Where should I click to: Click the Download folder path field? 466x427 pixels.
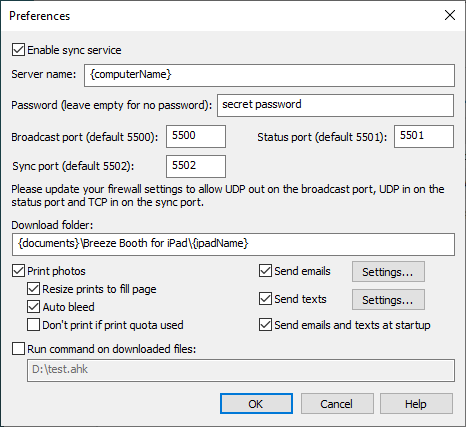(233, 245)
